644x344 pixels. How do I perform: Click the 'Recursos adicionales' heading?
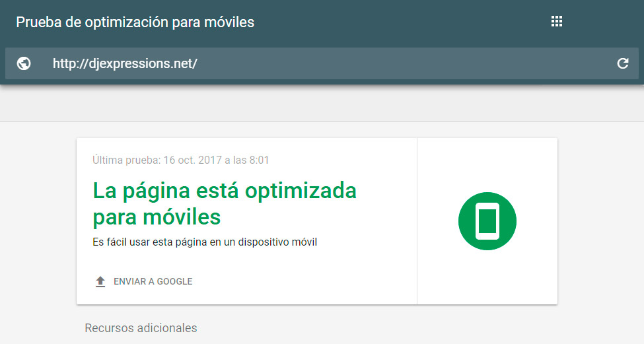coord(141,328)
